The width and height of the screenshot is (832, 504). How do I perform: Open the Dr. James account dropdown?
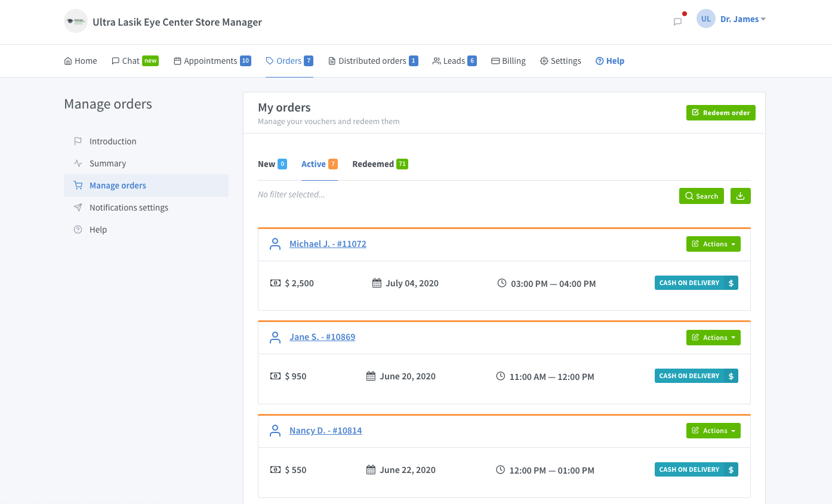point(743,19)
